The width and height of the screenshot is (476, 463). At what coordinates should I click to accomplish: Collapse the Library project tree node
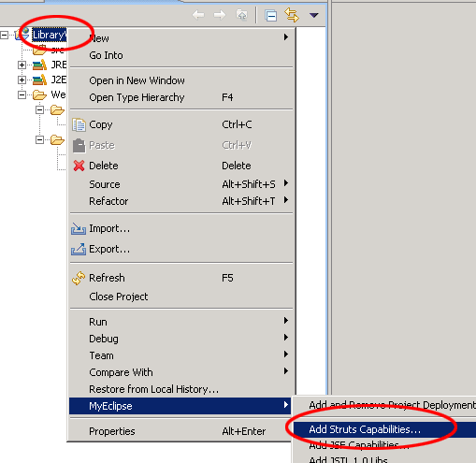coord(5,35)
